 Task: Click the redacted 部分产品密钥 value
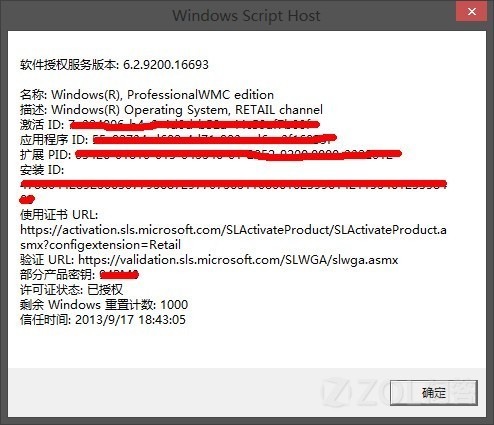coord(119,275)
